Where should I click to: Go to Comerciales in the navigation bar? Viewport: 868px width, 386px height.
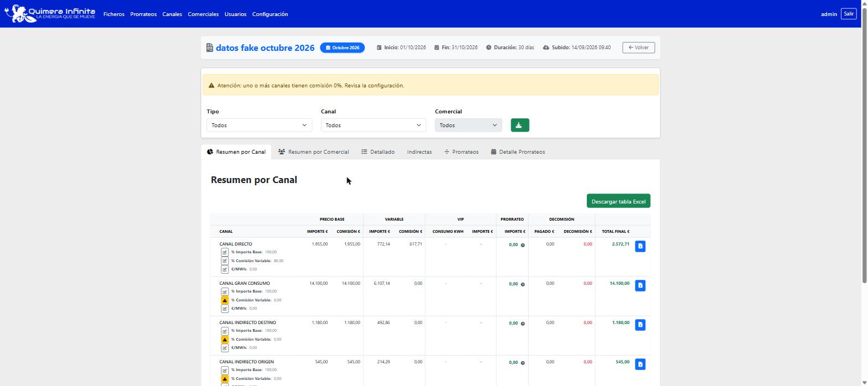coord(203,14)
